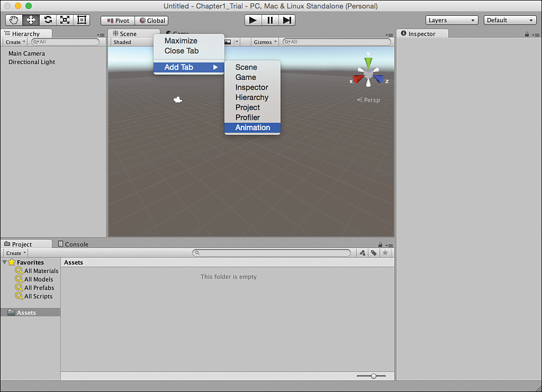Open the Hierarchy Create dropdown

point(15,42)
